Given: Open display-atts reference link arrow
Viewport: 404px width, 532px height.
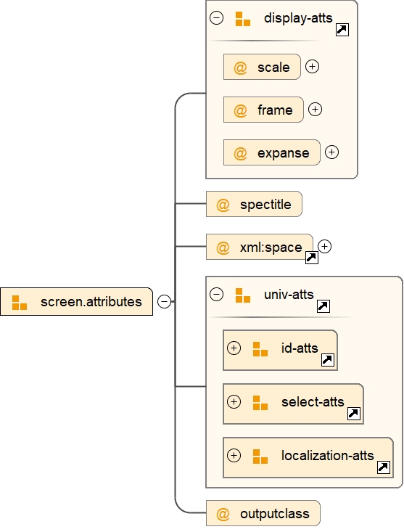Looking at the screenshot, I should coord(342,30).
